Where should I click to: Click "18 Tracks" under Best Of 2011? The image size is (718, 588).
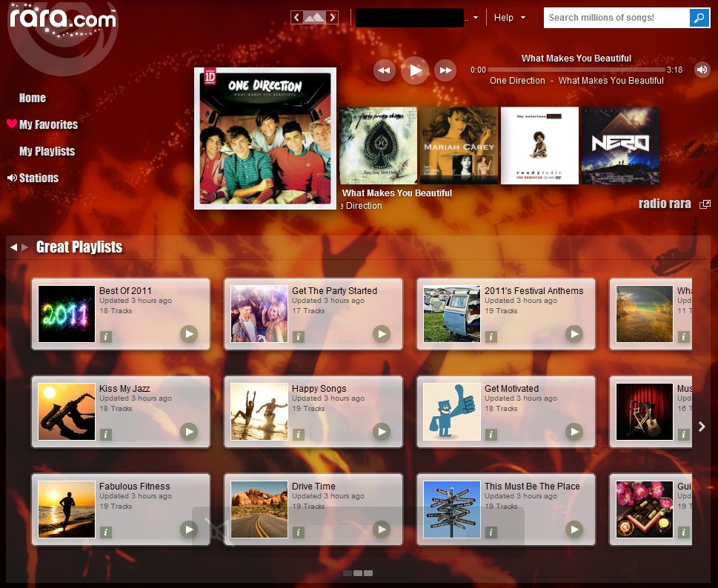[x=116, y=311]
